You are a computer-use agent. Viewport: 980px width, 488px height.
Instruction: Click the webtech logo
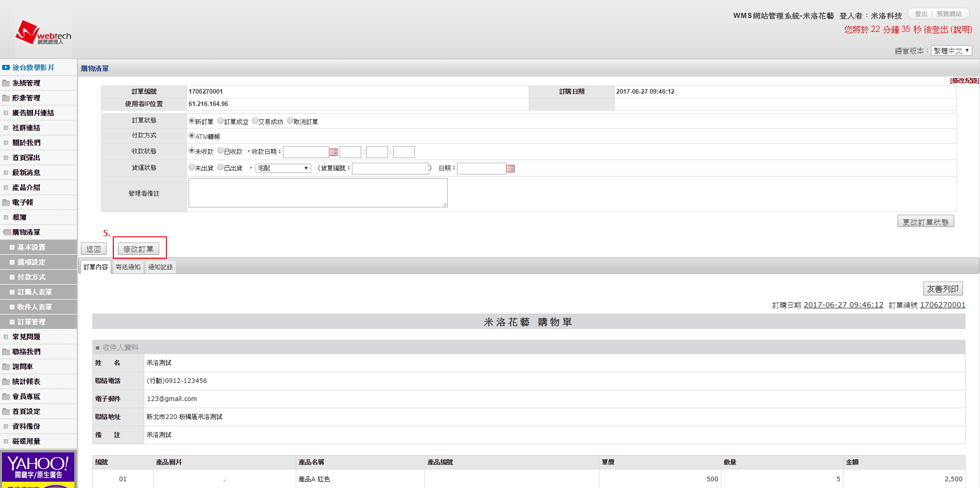43,33
